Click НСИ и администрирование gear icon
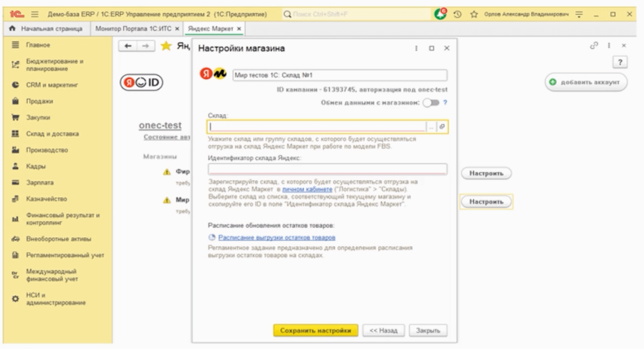The width and height of the screenshot is (644, 349). point(15,299)
